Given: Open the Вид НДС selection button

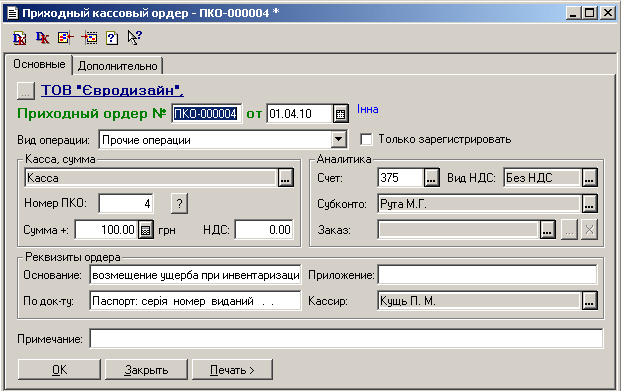Looking at the screenshot, I should (589, 178).
